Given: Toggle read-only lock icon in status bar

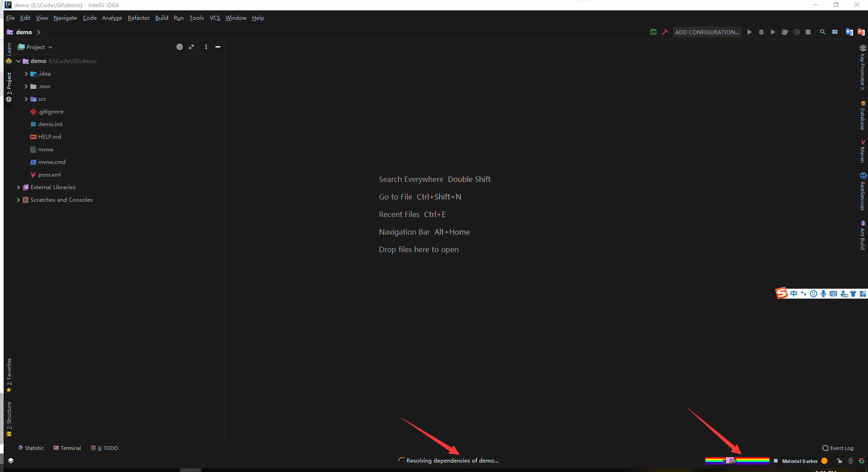Looking at the screenshot, I should point(840,461).
